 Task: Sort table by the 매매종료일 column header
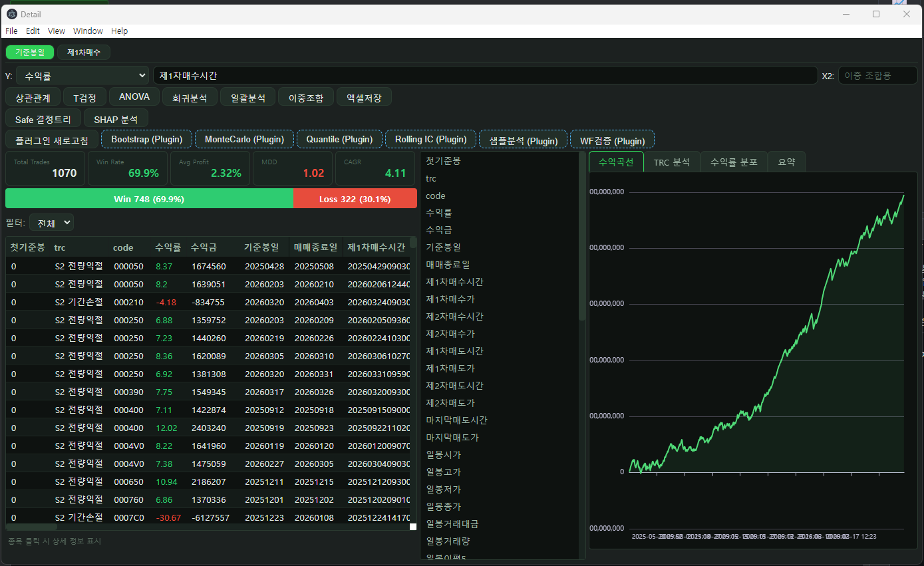pyautogui.click(x=317, y=247)
